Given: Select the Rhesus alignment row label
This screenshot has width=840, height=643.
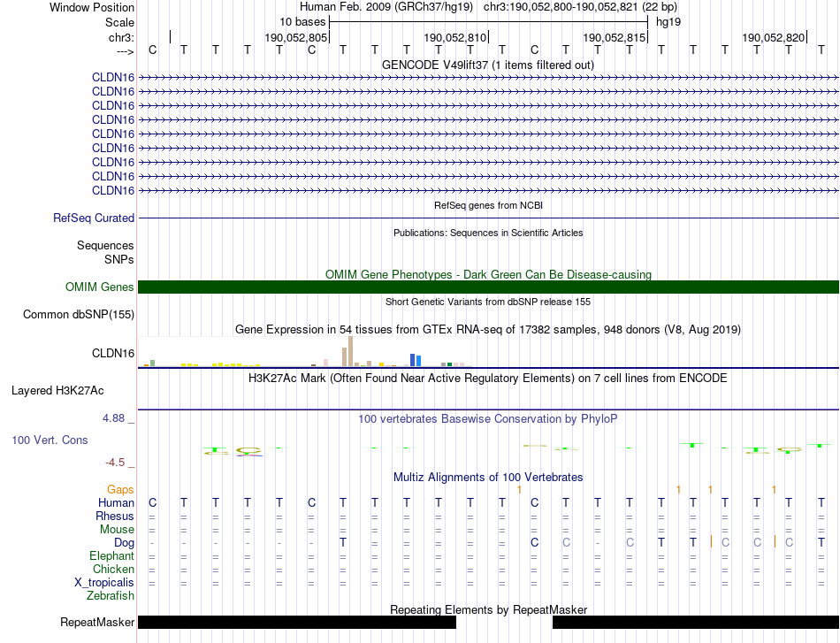Looking at the screenshot, I should tap(115, 516).
